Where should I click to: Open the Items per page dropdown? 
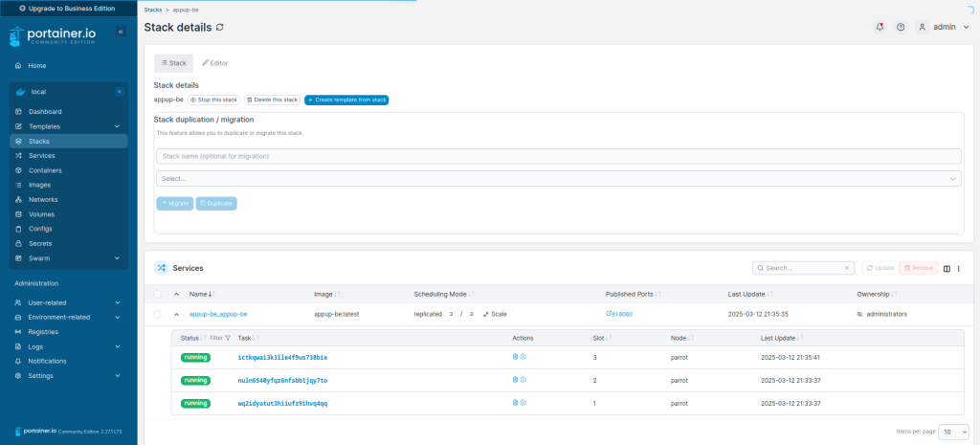(952, 432)
